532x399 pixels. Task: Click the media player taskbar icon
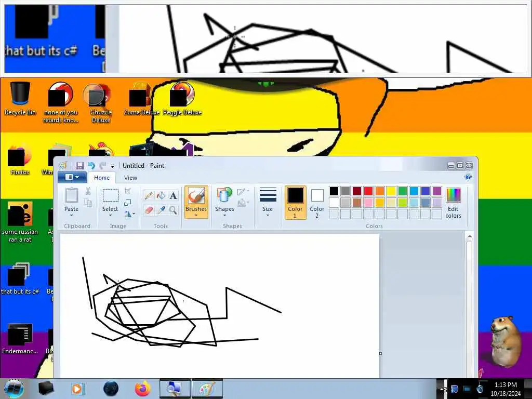[77, 389]
